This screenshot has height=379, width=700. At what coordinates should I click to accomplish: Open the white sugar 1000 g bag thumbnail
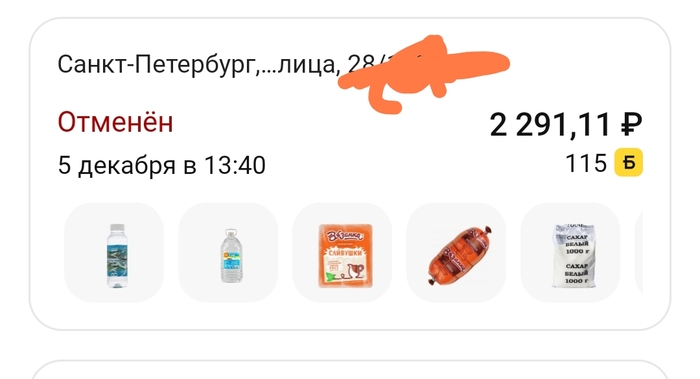(571, 252)
